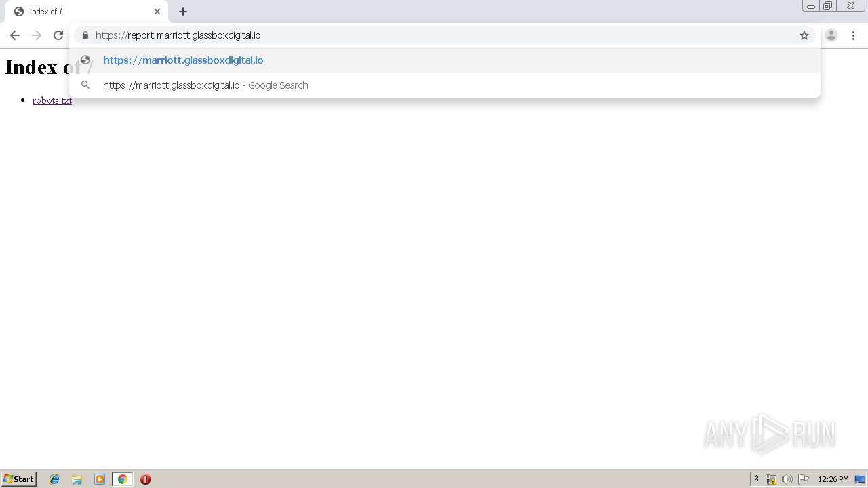This screenshot has height=488, width=868.
Task: Click the 12:26 PM clock
Action: pyautogui.click(x=833, y=479)
